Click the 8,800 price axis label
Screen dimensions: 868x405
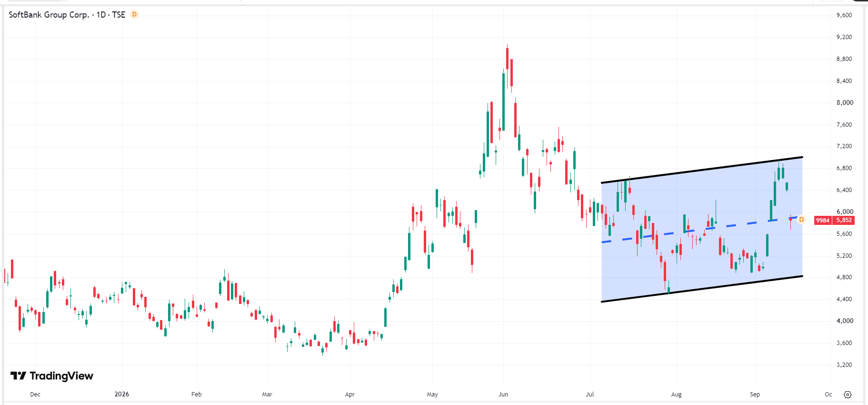(844, 59)
